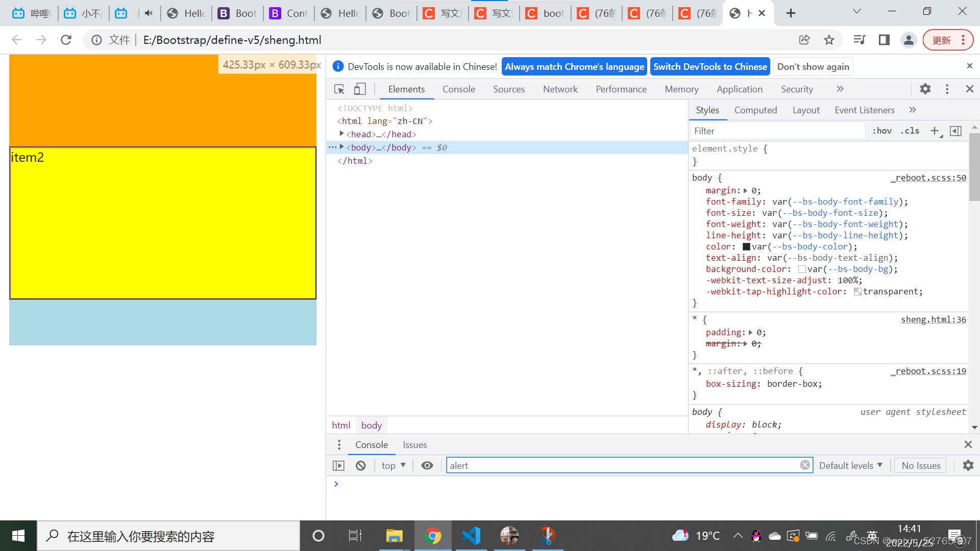Open File Explorer from taskbar
The width and height of the screenshot is (980, 551).
point(394,536)
